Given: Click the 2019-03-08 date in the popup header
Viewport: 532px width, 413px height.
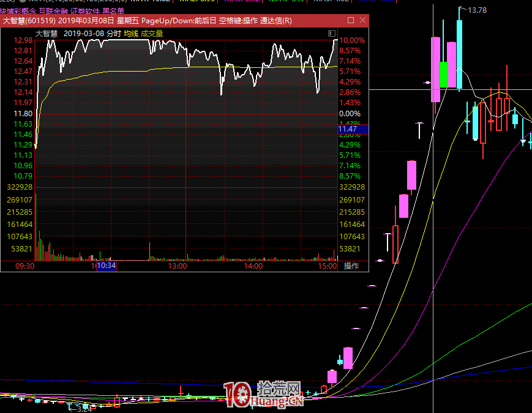Looking at the screenshot, I should (x=84, y=34).
